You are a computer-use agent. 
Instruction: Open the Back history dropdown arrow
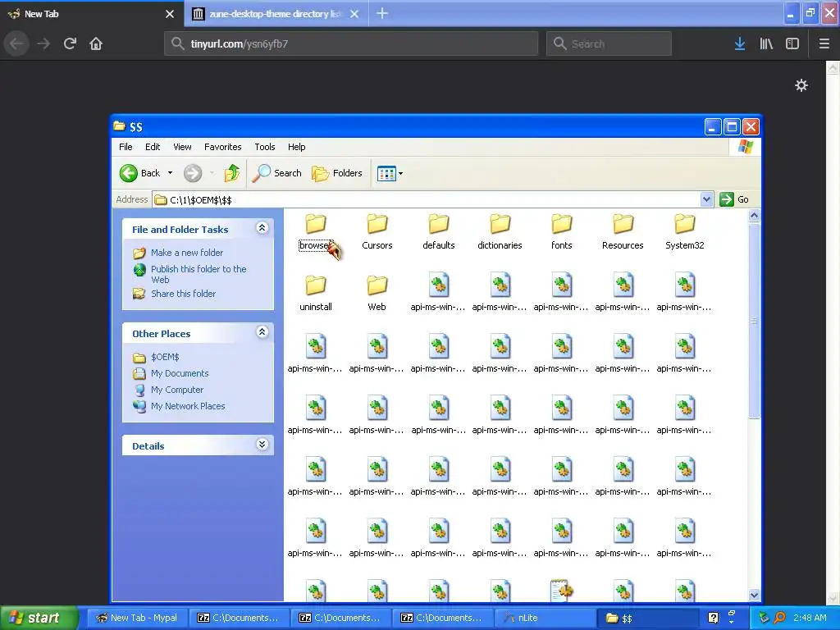[x=170, y=173]
